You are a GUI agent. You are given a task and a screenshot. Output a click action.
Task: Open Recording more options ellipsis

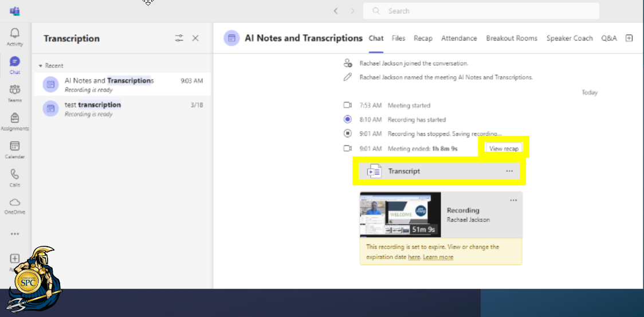click(x=513, y=200)
